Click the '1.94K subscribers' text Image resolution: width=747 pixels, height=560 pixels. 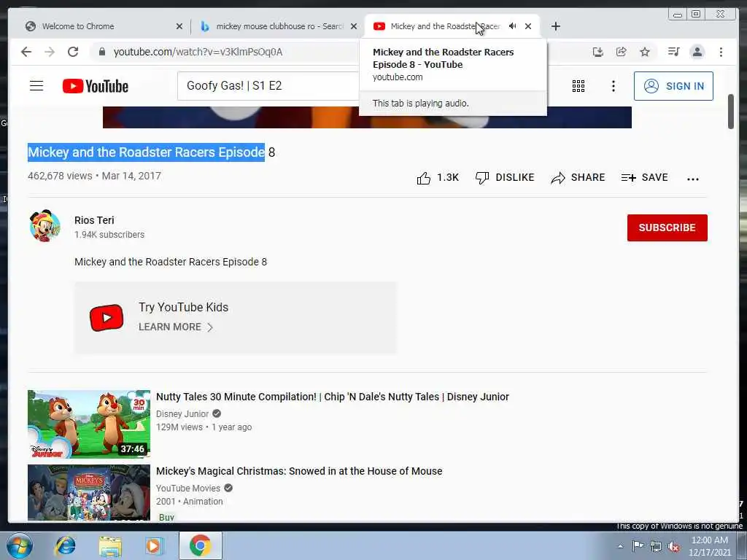(x=109, y=234)
